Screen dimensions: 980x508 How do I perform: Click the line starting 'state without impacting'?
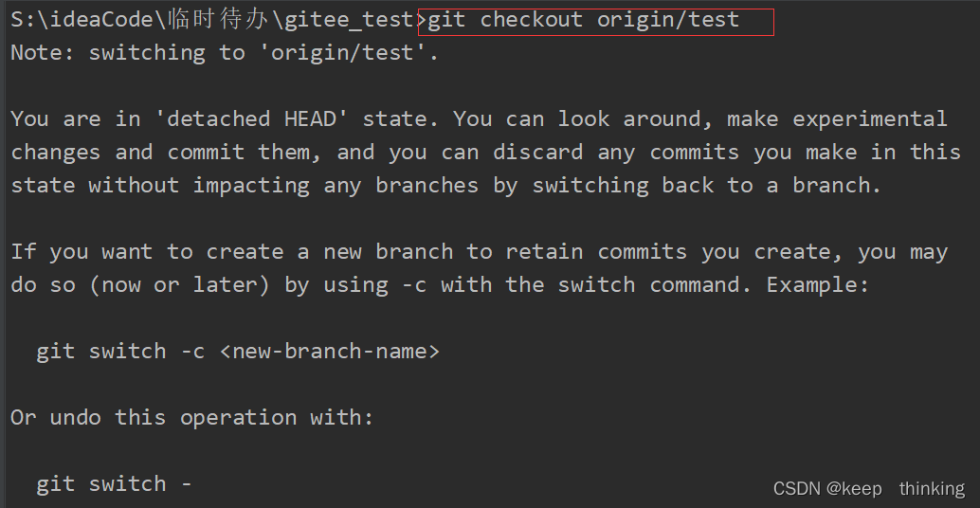pos(445,186)
